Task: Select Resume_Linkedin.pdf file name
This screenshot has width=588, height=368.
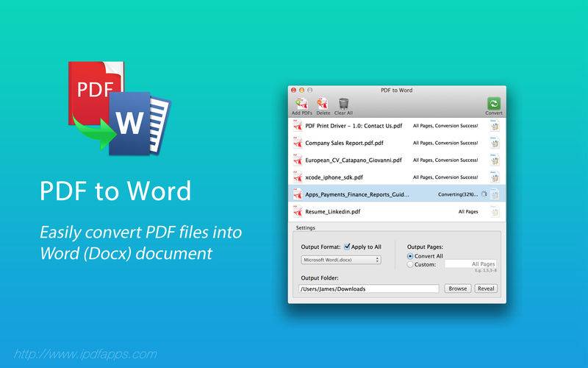Action: coord(333,212)
